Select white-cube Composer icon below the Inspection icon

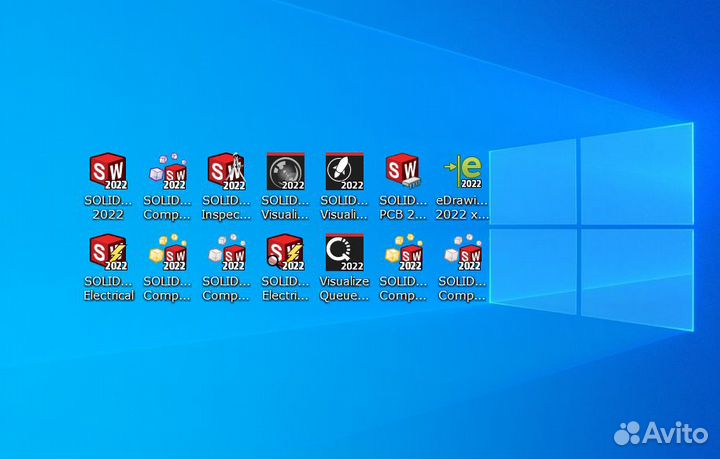(x=226, y=253)
